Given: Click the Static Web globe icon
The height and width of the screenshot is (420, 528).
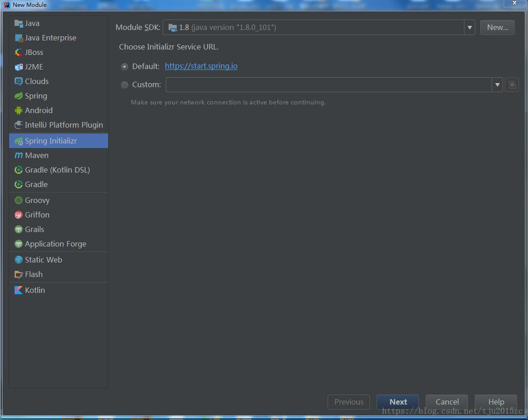Looking at the screenshot, I should [19, 260].
